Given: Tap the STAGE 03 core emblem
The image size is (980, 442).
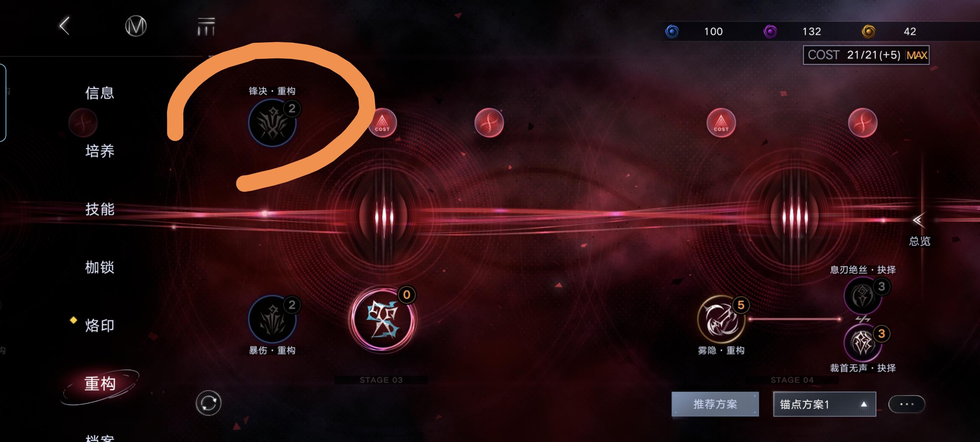Looking at the screenshot, I should (382, 319).
